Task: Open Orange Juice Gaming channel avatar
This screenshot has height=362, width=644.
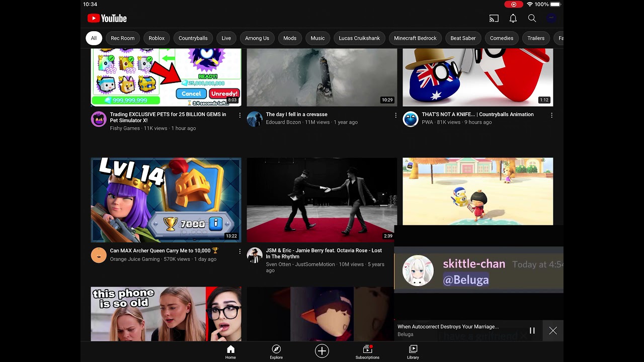Action: 99,255
